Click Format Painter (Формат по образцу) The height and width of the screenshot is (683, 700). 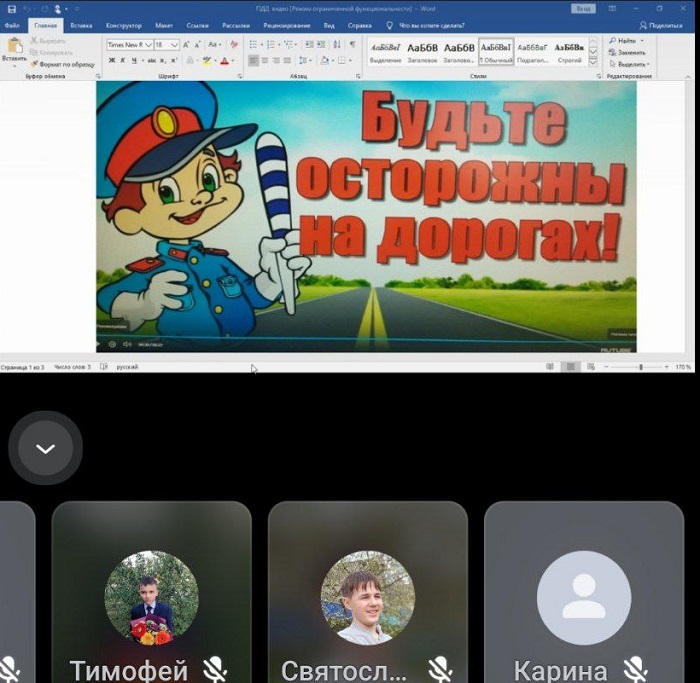coord(63,64)
